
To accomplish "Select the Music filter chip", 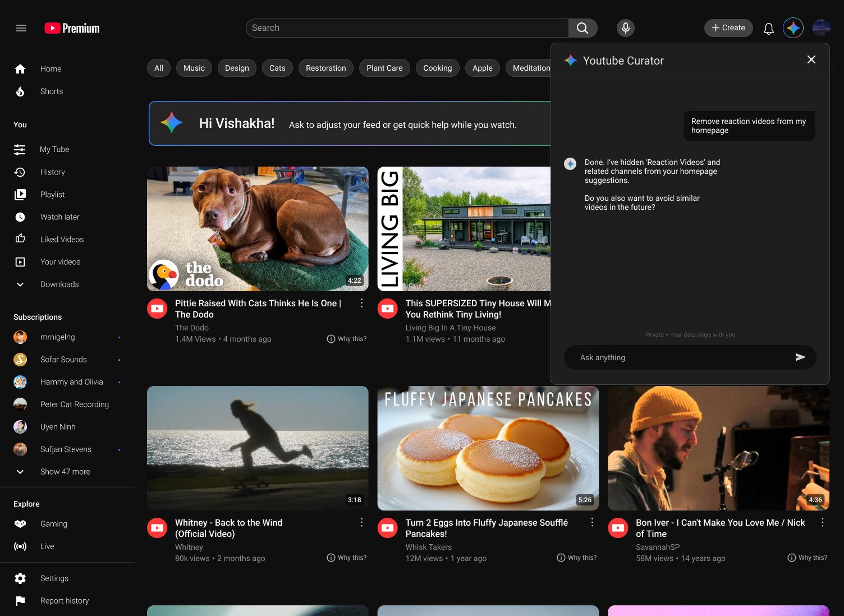I will [194, 68].
